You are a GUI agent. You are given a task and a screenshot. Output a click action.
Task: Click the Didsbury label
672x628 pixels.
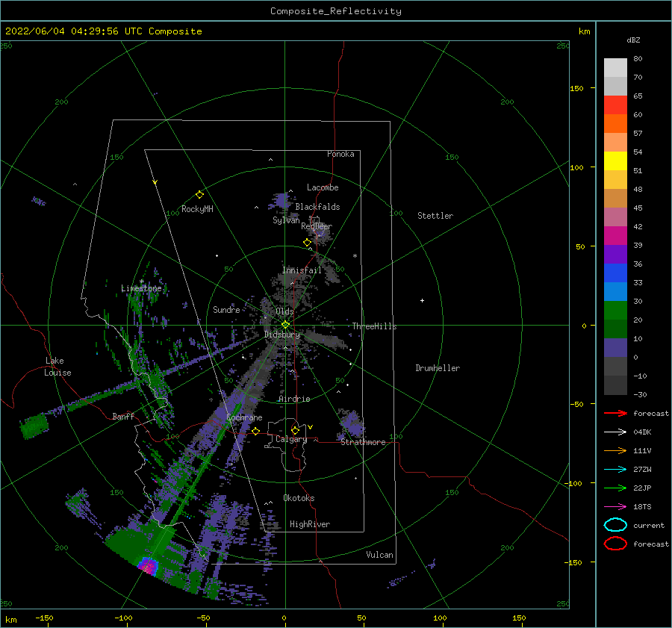pos(282,335)
